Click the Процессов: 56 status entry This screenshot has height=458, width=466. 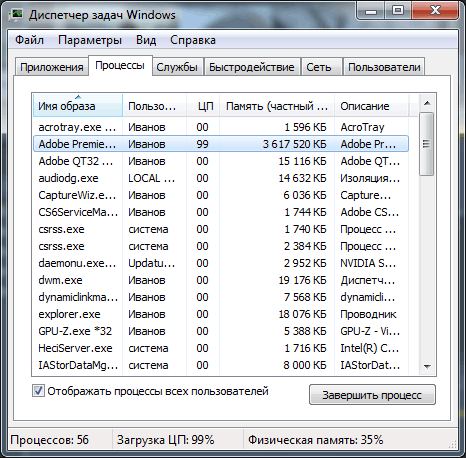tap(50, 440)
